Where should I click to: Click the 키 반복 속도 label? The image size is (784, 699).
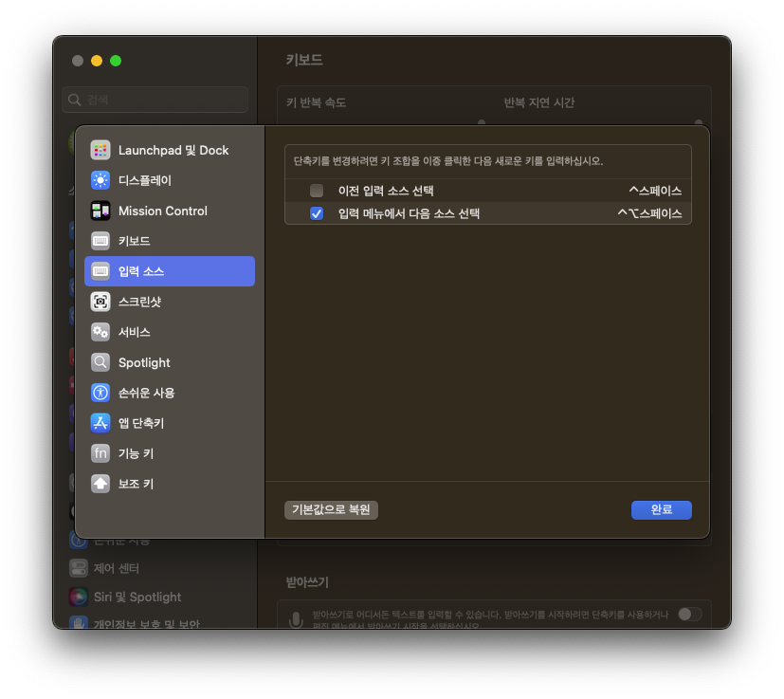pyautogui.click(x=316, y=102)
